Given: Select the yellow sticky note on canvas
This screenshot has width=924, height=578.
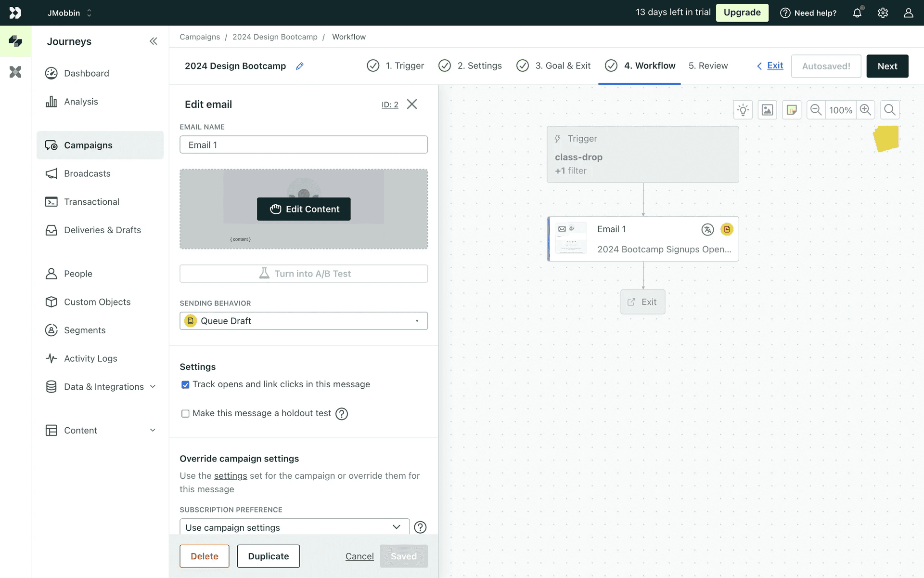Looking at the screenshot, I should tap(886, 139).
